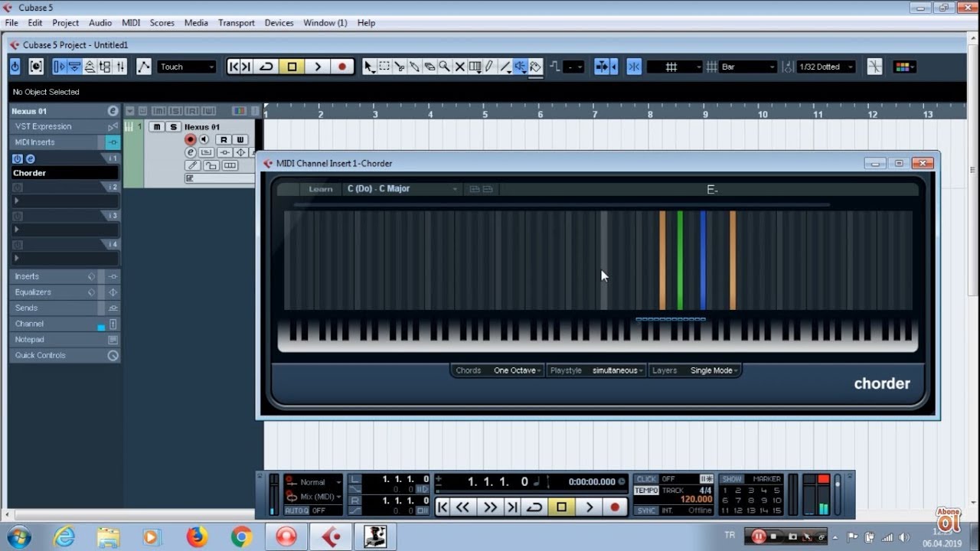Toggle Snap on/off button in toolbar
Image resolution: width=980 pixels, height=551 pixels.
[634, 67]
